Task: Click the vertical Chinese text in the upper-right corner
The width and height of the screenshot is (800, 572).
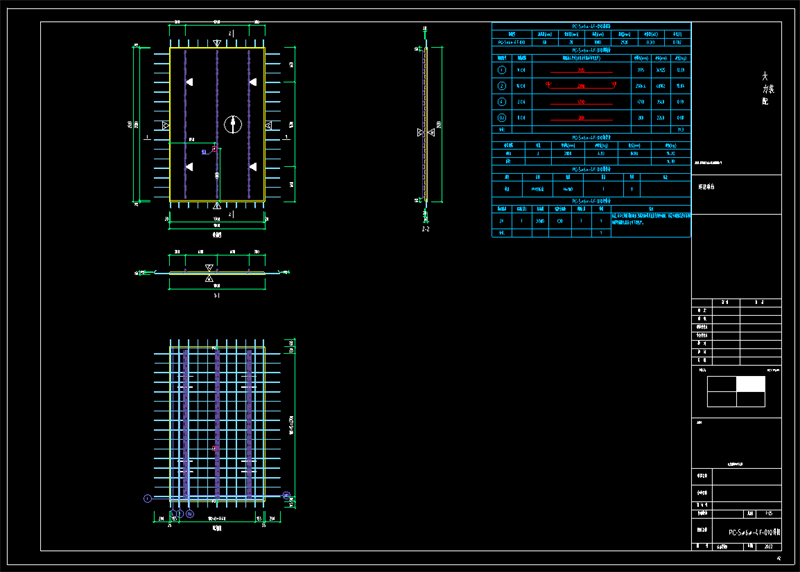Action: (766, 88)
